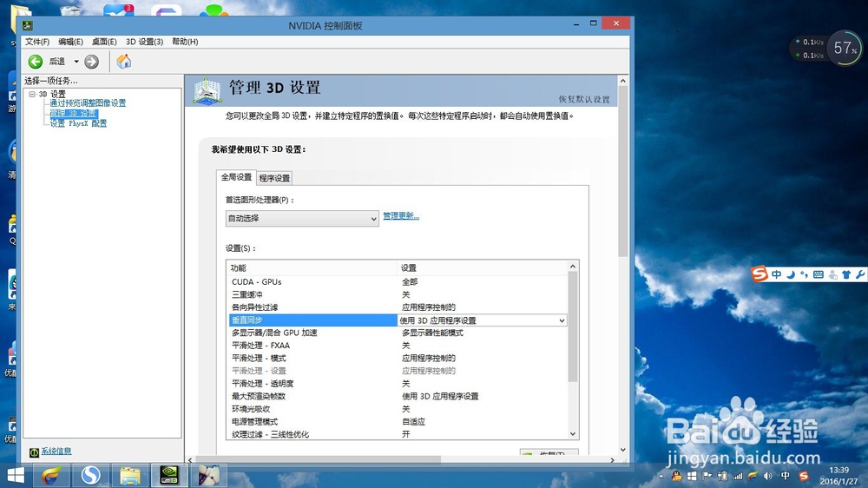This screenshot has height=488, width=868.
Task: Click the Windows Start button
Action: (x=16, y=476)
